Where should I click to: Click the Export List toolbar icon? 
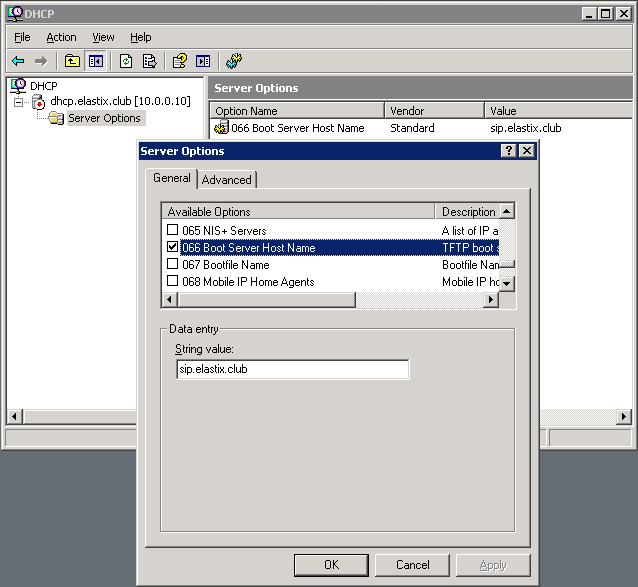pos(149,61)
